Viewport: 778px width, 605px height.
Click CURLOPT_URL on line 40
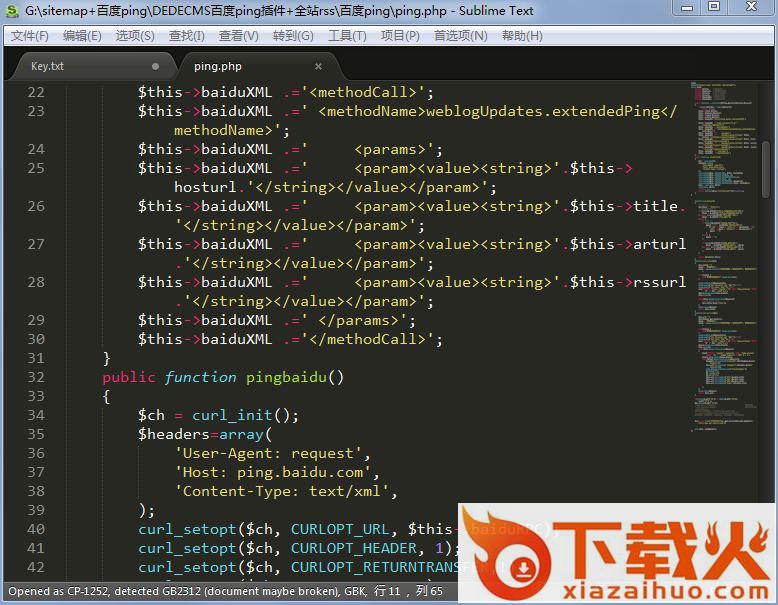coord(340,529)
